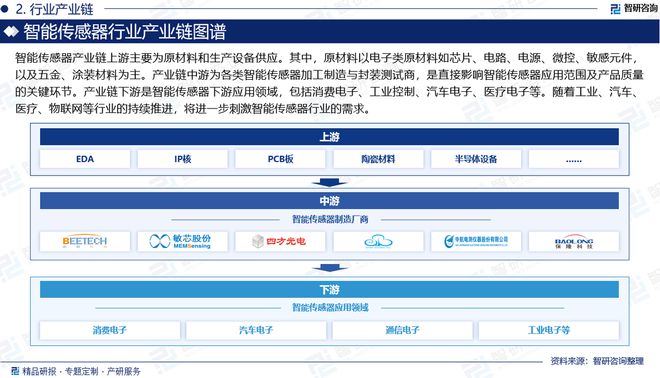Click the 消费电子 application box
Viewport: 660px width, 378px height.
(x=109, y=330)
